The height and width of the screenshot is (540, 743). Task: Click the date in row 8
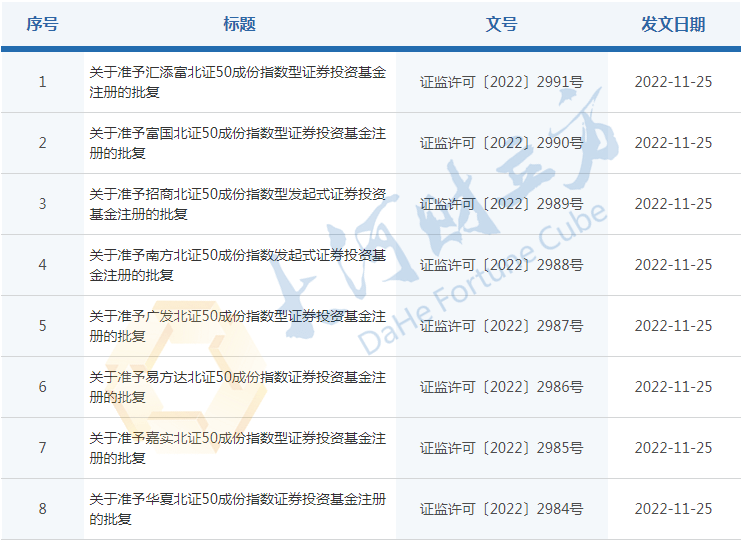coord(673,509)
